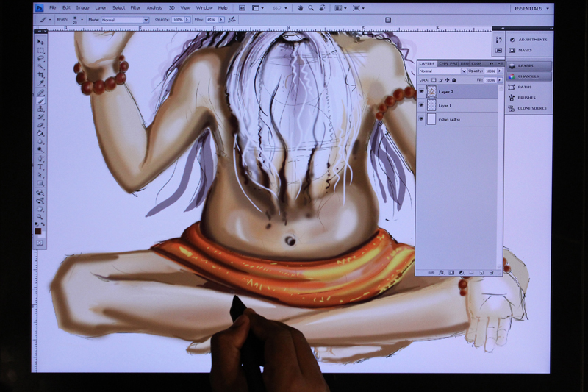Pick the Type tool
Image resolution: width=588 pixels, height=392 pixels.
click(x=41, y=167)
